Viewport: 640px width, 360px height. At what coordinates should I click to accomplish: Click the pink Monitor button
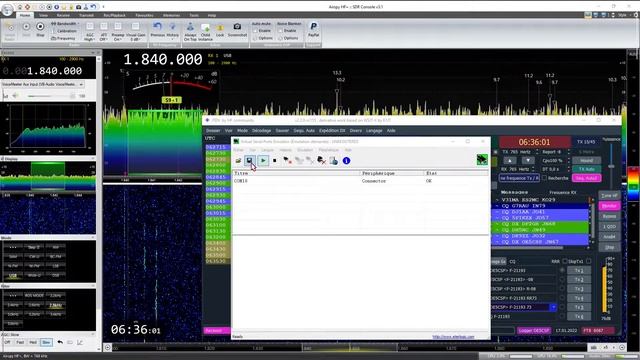point(609,206)
